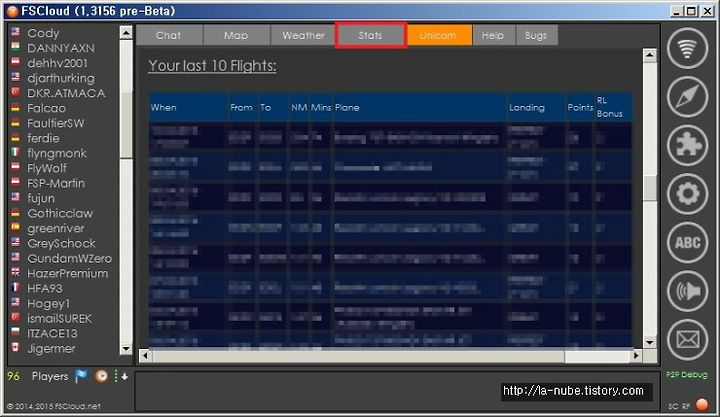Click the flag icon beside HazerPremium

click(x=16, y=272)
